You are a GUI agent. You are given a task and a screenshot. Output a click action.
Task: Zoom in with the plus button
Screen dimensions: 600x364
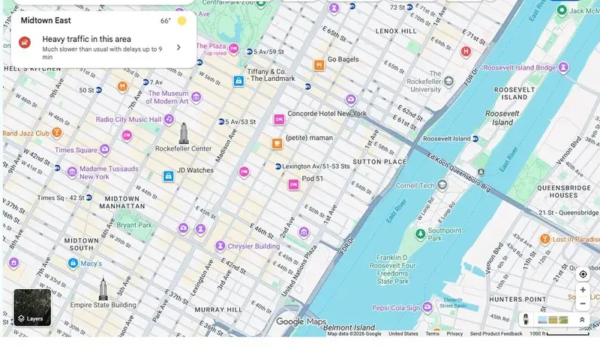point(583,290)
